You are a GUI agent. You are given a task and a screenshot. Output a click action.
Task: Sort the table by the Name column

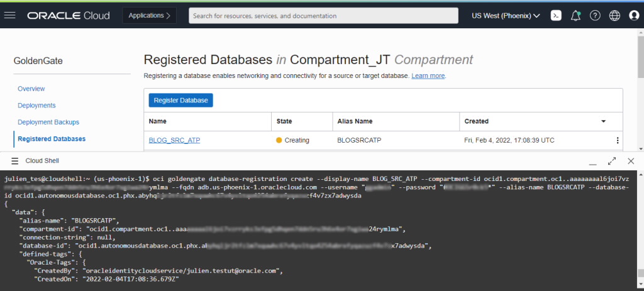coord(158,121)
